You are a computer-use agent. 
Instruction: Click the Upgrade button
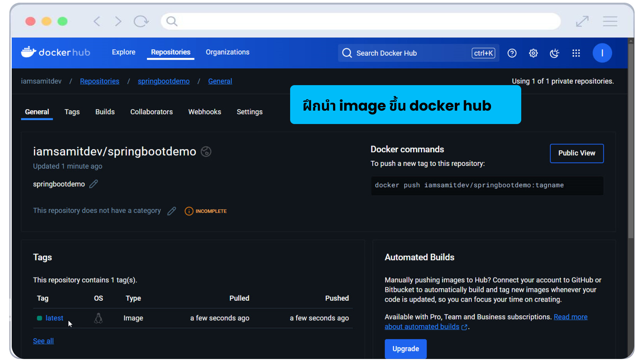tap(406, 349)
